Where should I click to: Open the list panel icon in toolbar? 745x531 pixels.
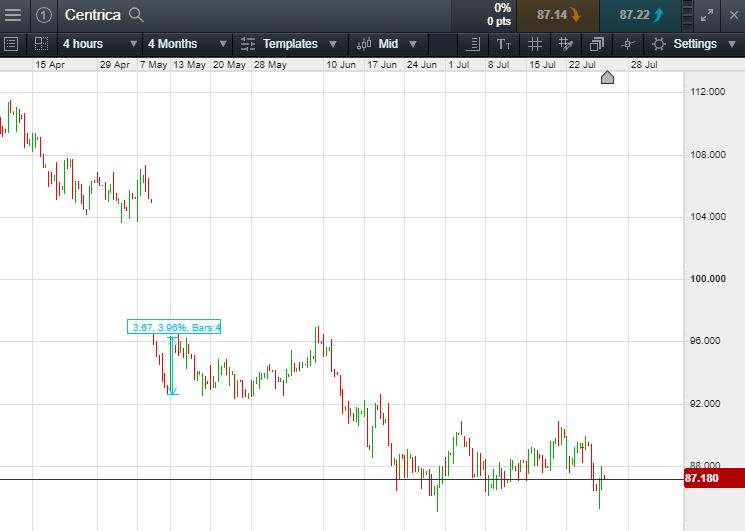[11, 44]
